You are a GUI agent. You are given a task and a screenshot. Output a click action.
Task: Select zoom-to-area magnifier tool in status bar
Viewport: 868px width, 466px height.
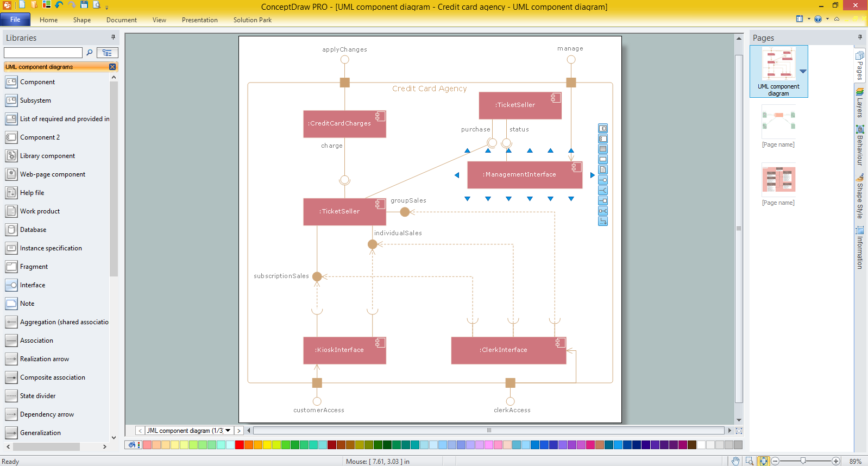[x=750, y=461]
